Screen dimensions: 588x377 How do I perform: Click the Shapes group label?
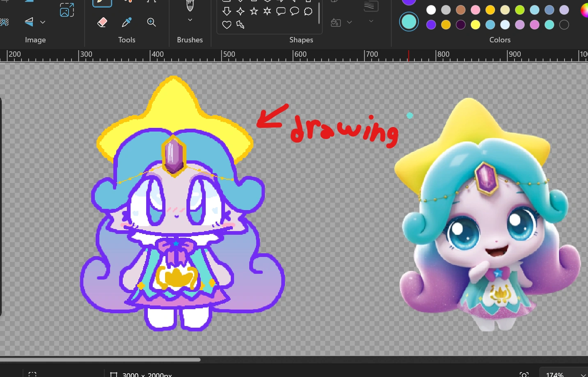(301, 39)
